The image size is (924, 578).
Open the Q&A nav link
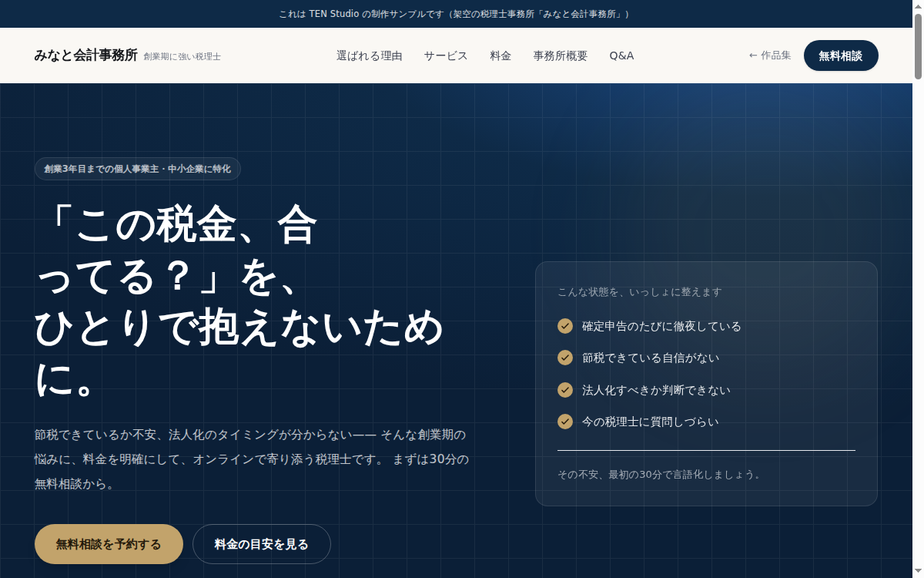click(x=621, y=55)
